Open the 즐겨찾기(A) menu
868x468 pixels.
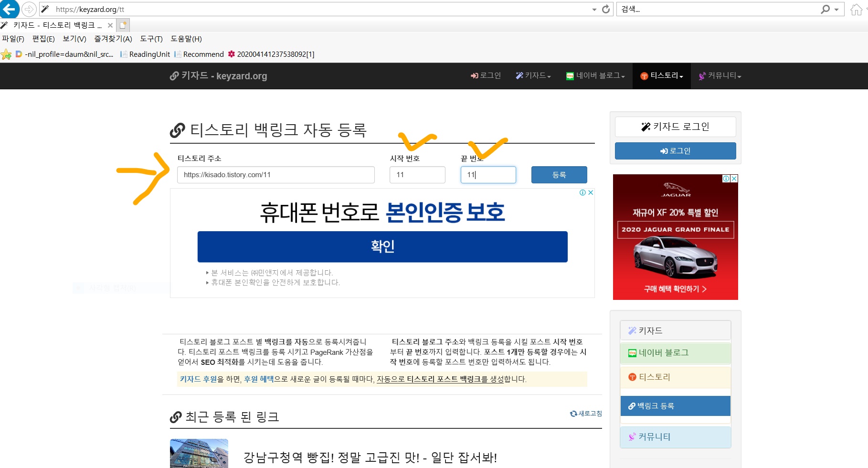[113, 39]
